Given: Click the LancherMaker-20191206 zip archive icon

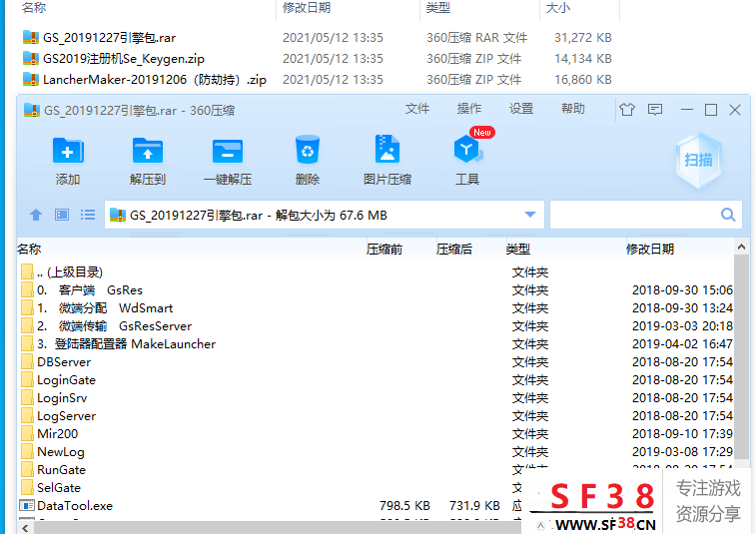Looking at the screenshot, I should tap(31, 79).
